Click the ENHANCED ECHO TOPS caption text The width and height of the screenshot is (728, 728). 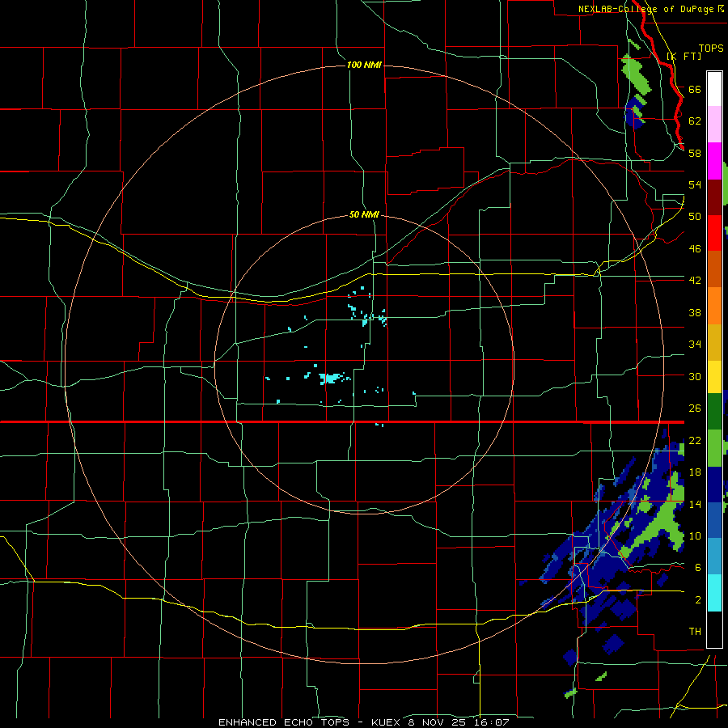coord(284,722)
